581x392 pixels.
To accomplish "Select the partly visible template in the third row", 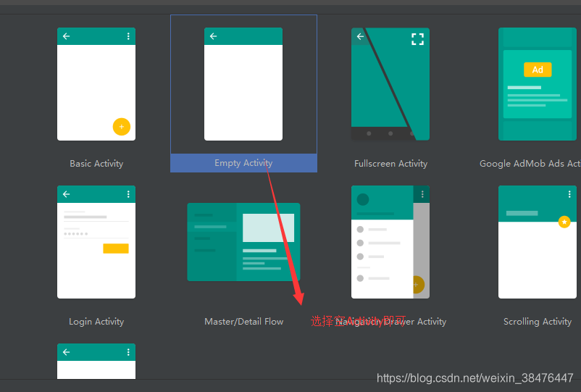I will pos(96,362).
